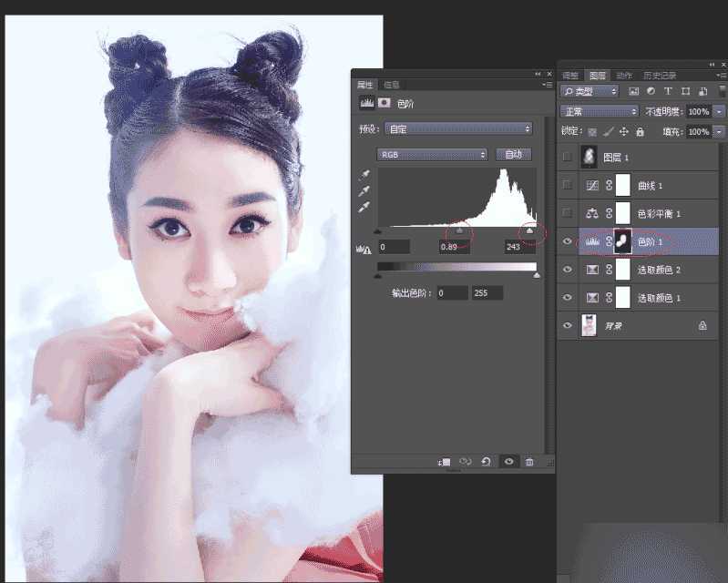The image size is (728, 583).
Task: Click the mask icon in Properties header
Action: [x=385, y=103]
